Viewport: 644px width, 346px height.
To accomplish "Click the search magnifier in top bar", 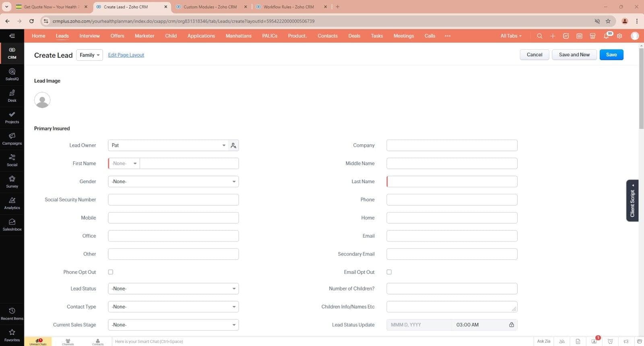I will [x=539, y=36].
